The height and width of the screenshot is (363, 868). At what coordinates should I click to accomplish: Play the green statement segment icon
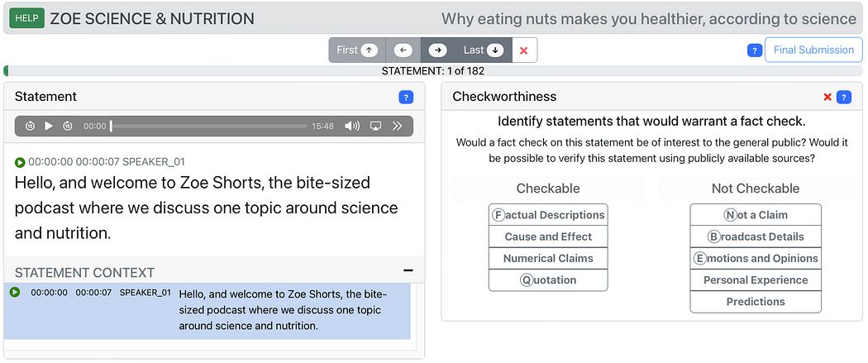[20, 162]
